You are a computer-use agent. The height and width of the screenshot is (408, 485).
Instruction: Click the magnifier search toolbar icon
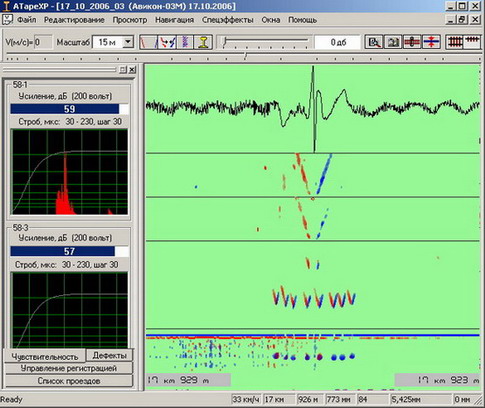(374, 42)
